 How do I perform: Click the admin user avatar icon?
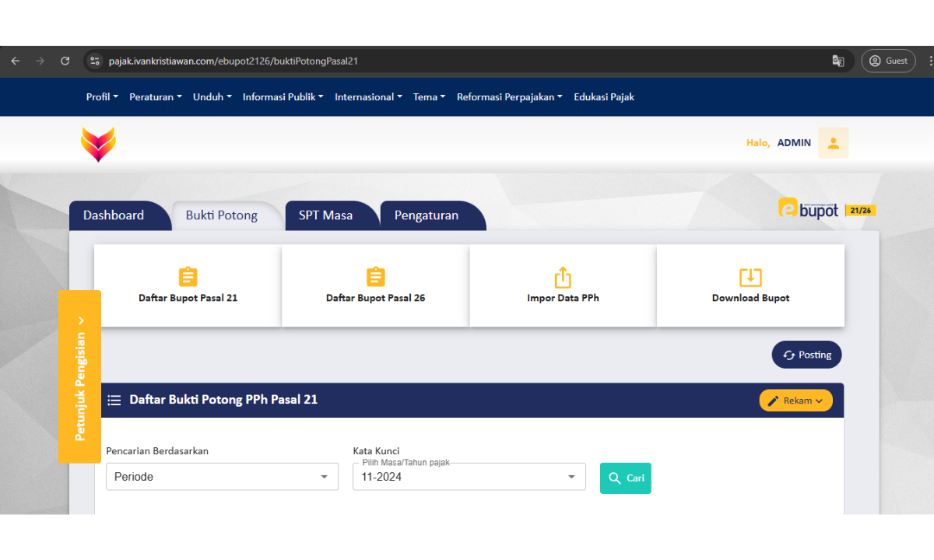(x=833, y=143)
